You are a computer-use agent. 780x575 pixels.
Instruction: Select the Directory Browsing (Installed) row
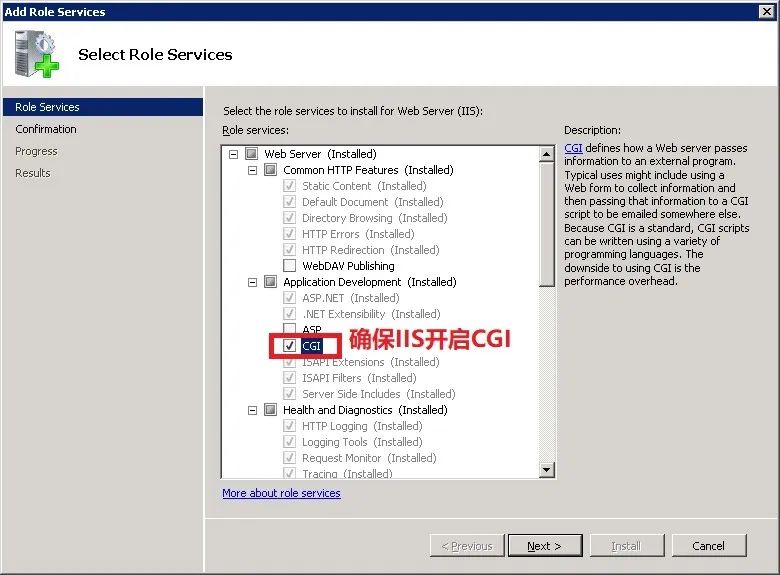pos(375,218)
